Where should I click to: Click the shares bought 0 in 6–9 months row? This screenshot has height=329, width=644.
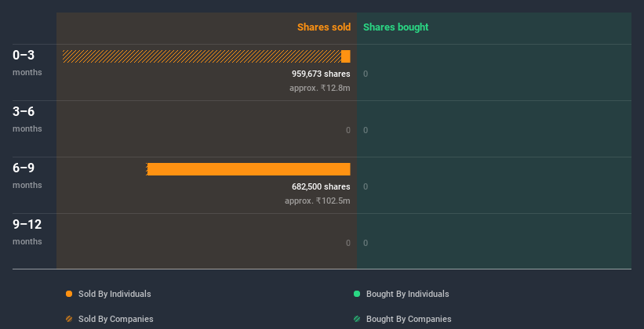click(x=366, y=186)
